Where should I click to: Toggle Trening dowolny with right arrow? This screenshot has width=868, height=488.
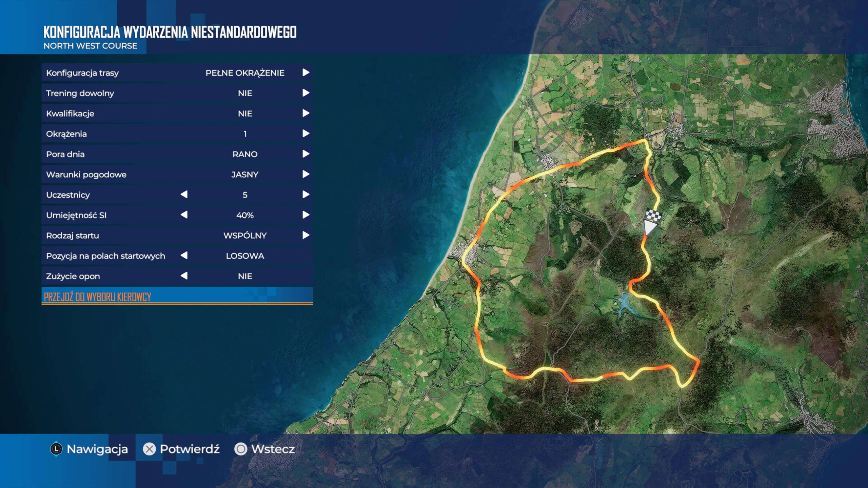coord(305,93)
